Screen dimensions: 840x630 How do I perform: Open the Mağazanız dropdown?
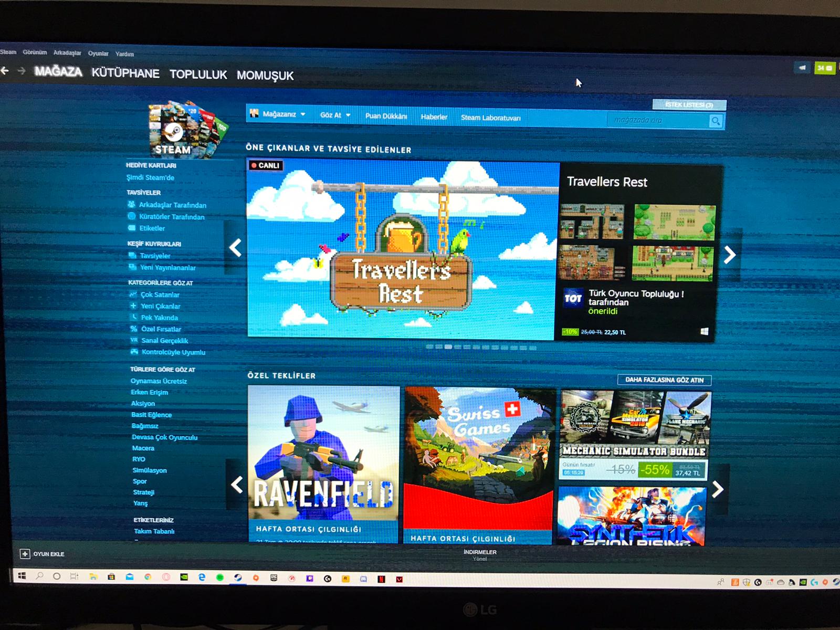(278, 114)
